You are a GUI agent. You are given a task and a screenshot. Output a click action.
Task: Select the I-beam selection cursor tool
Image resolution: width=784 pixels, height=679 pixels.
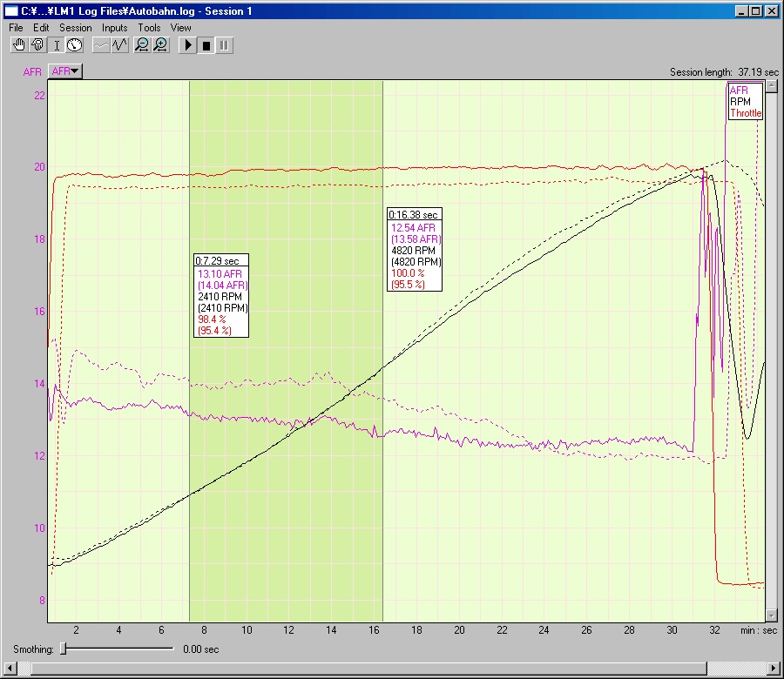[57, 45]
